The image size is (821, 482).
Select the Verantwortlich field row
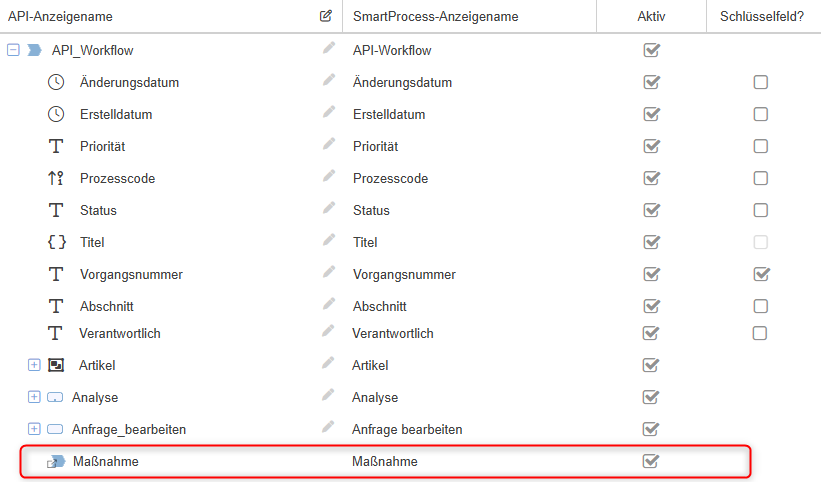tap(120, 333)
